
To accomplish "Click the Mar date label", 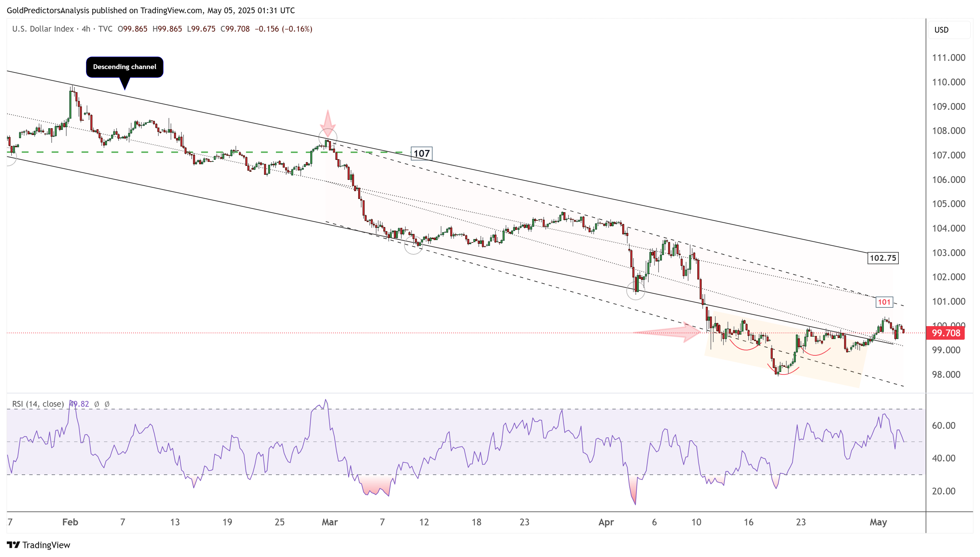I will pos(330,522).
